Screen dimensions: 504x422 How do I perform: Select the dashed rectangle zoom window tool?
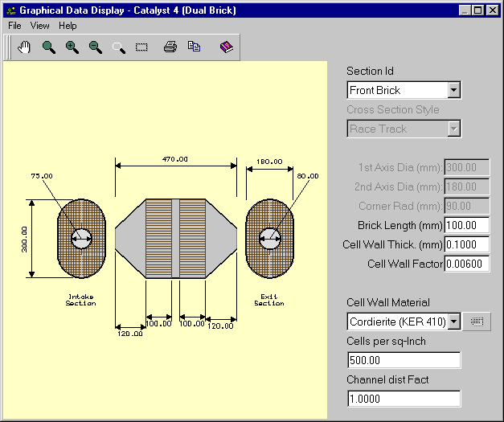(x=141, y=47)
